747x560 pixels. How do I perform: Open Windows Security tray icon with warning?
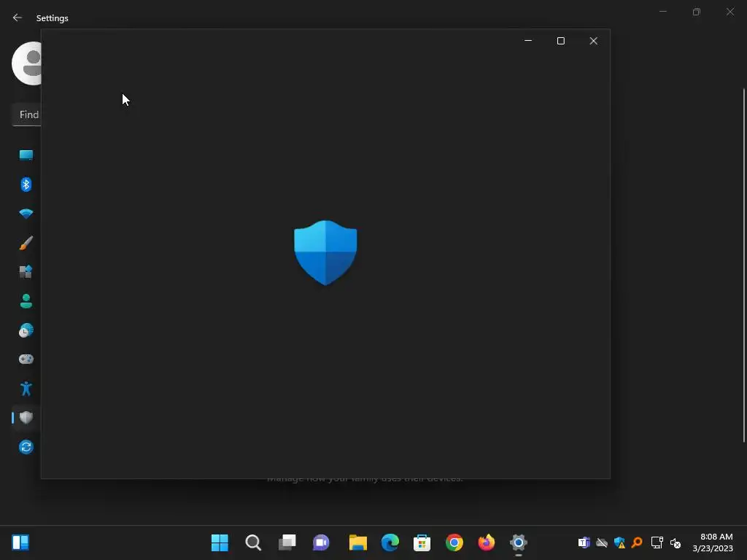pyautogui.click(x=619, y=542)
